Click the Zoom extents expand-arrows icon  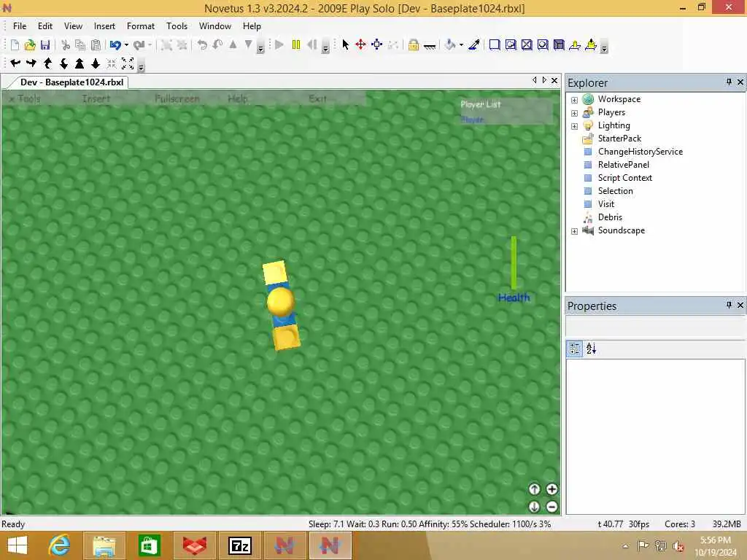coord(128,63)
